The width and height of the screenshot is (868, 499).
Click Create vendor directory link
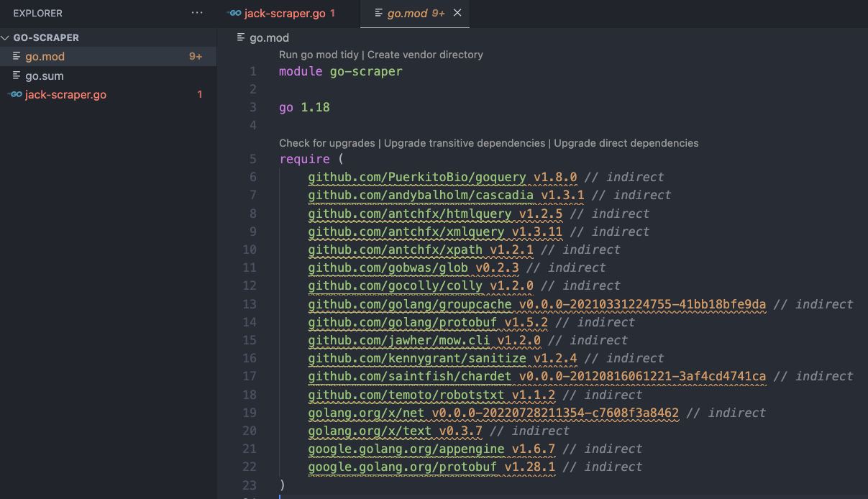[425, 55]
